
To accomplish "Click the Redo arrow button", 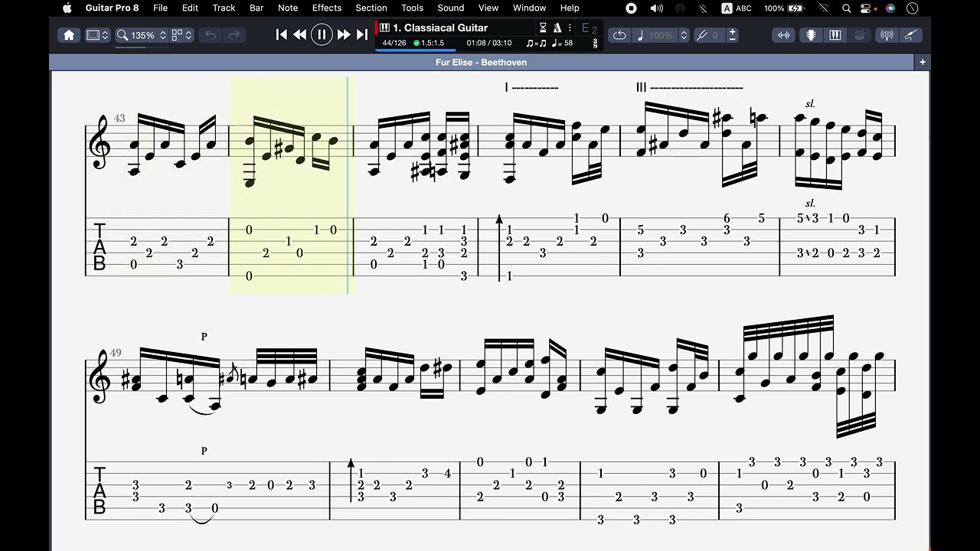I will 234,35.
